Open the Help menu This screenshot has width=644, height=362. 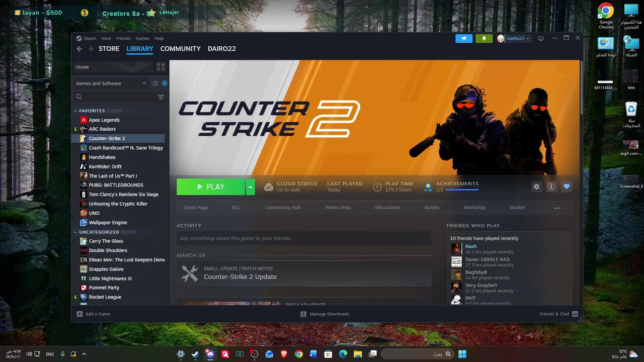pos(159,38)
